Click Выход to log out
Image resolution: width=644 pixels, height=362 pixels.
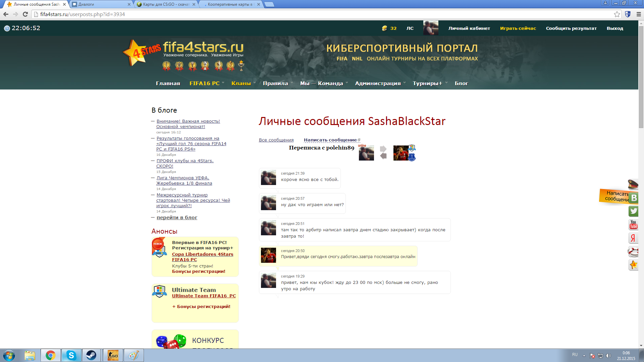615,28
